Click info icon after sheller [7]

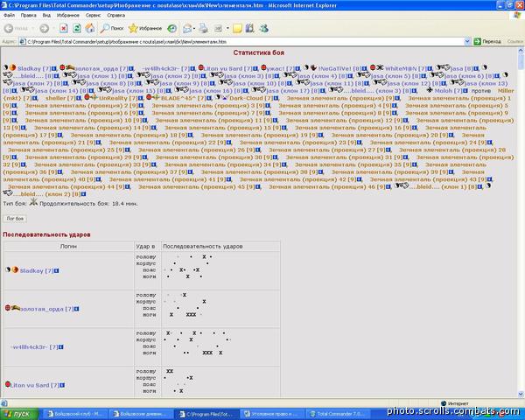click(79, 98)
